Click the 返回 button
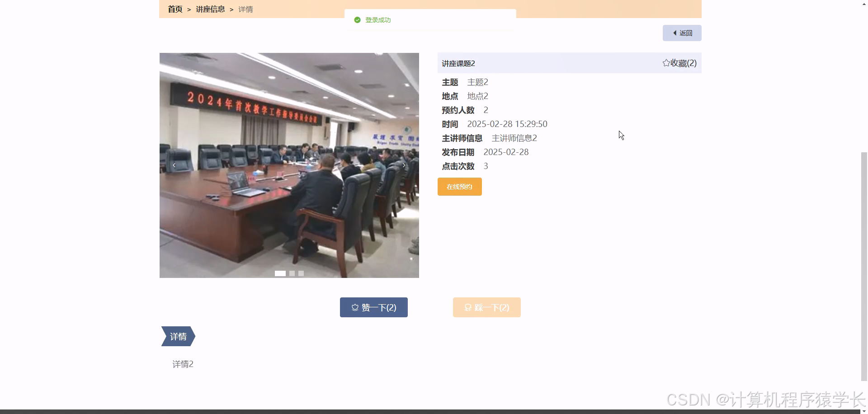The height and width of the screenshot is (414, 868). [682, 33]
